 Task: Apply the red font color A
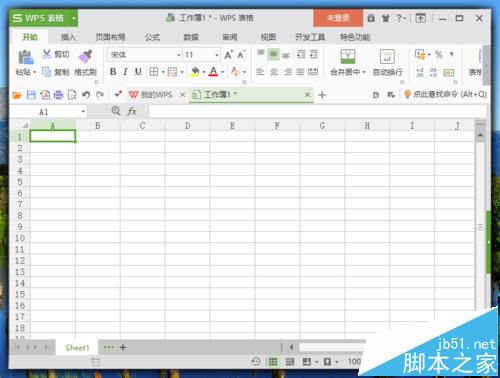click(213, 71)
